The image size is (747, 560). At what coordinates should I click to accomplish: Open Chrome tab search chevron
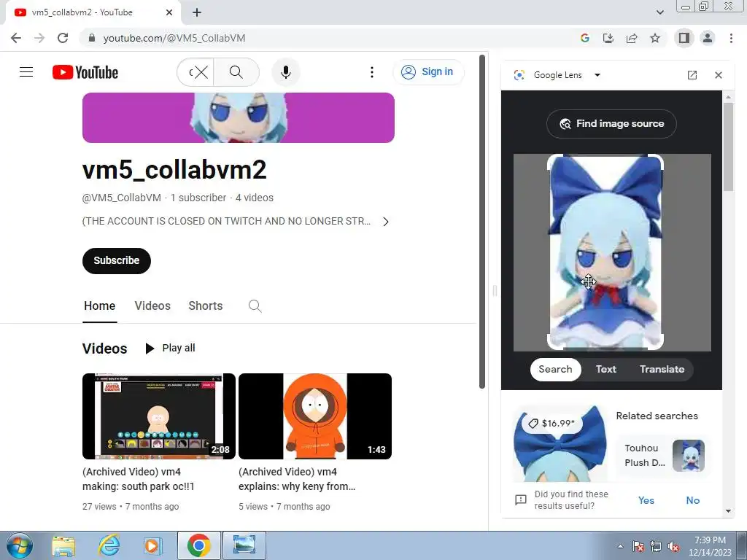(x=659, y=12)
